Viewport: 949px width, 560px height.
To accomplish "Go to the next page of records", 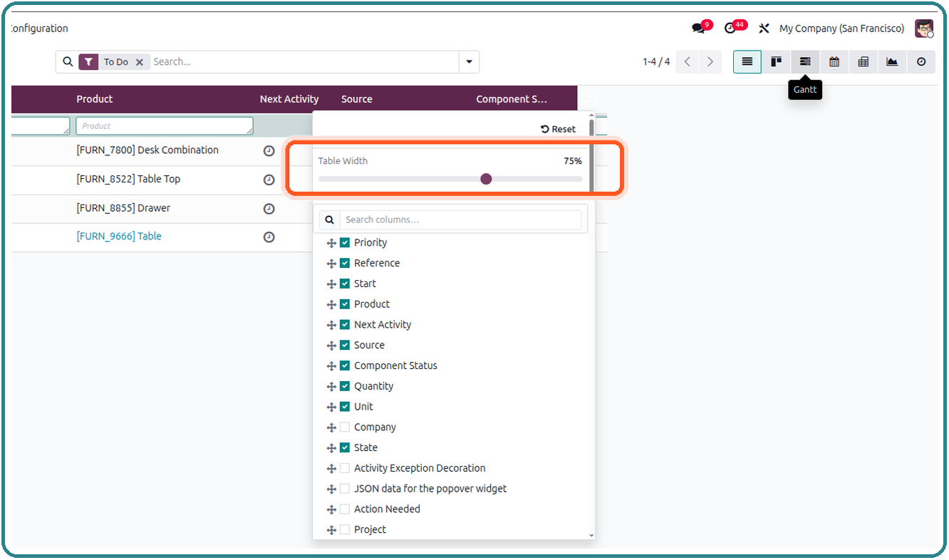I will (x=710, y=62).
